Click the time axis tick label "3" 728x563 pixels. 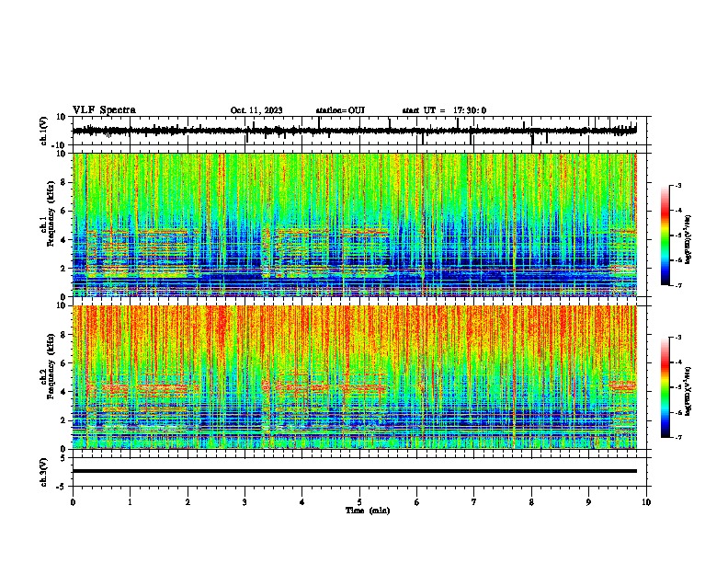245,502
